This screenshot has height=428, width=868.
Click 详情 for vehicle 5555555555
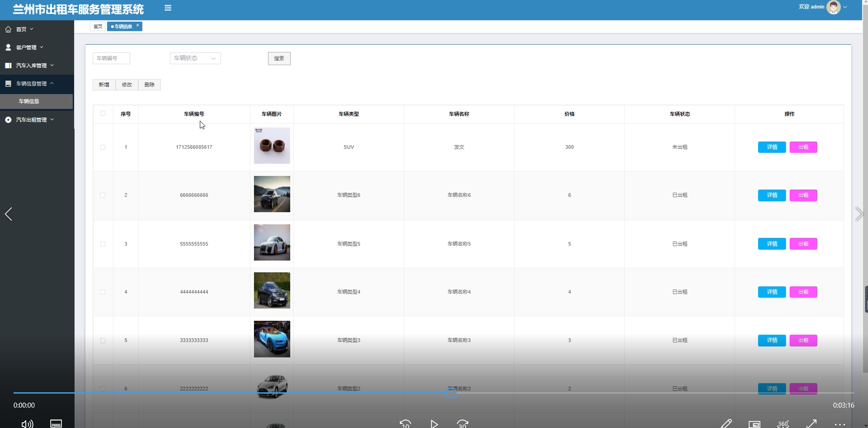(x=772, y=244)
